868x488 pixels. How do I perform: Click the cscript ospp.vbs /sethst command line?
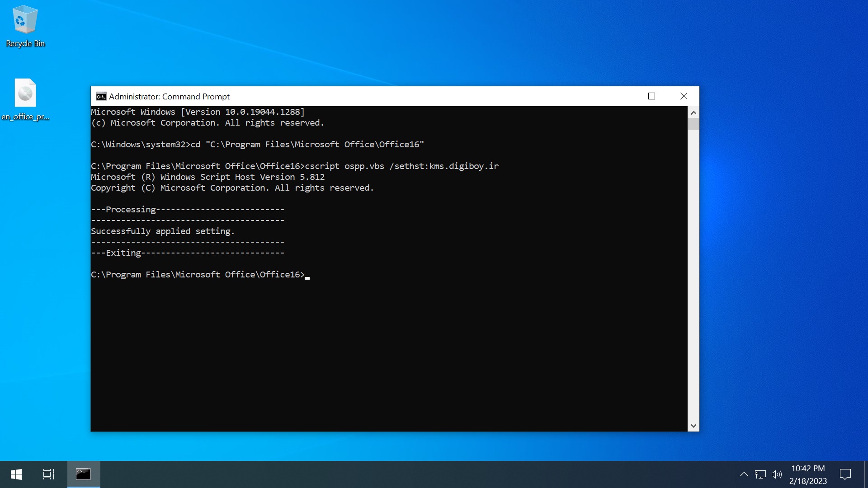pos(295,166)
